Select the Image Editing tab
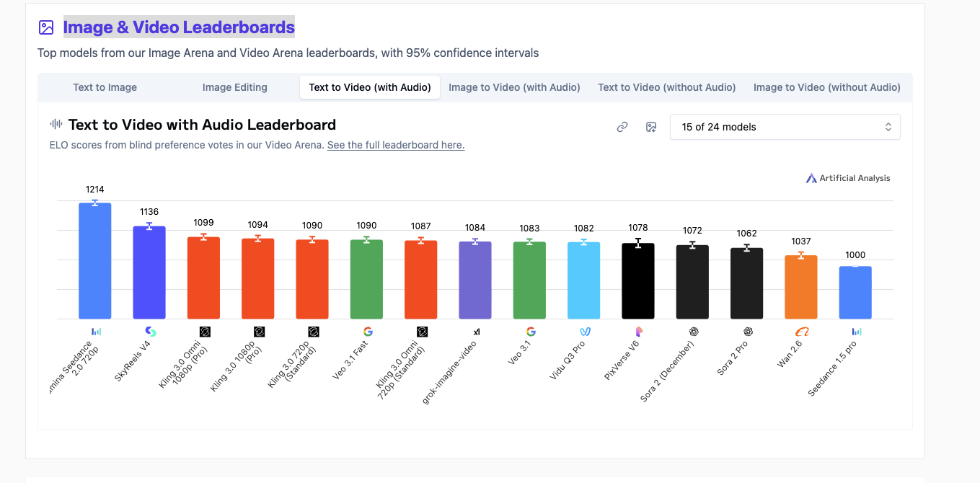This screenshot has width=980, height=483. click(x=234, y=87)
